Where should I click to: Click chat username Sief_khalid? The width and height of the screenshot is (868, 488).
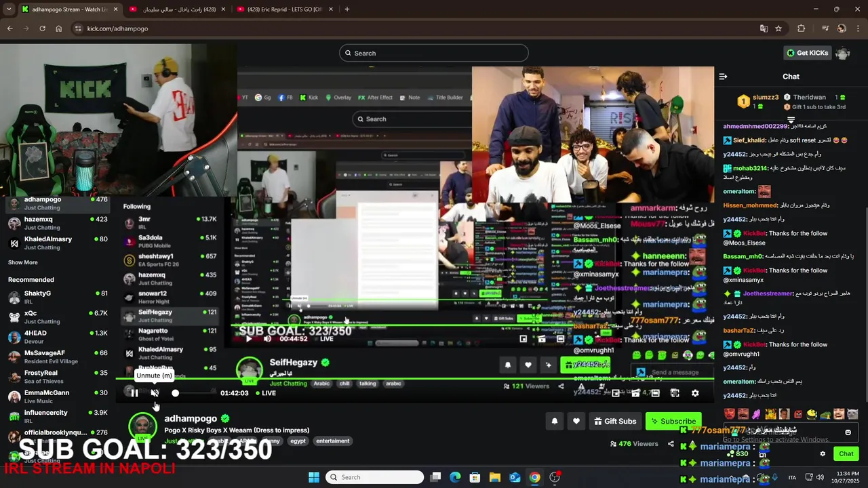click(x=749, y=140)
